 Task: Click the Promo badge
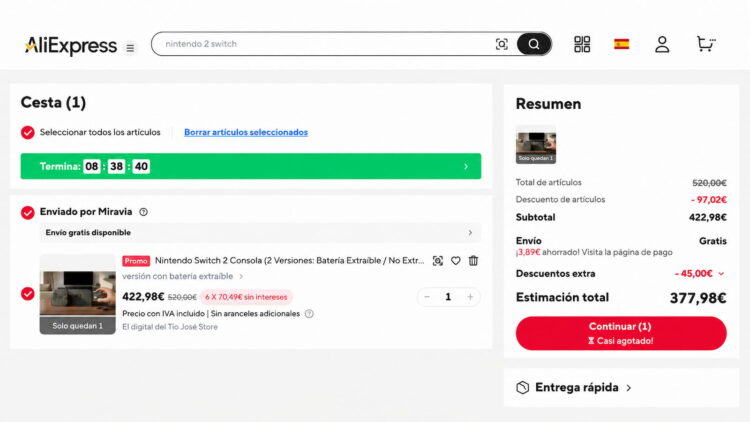coord(136,261)
